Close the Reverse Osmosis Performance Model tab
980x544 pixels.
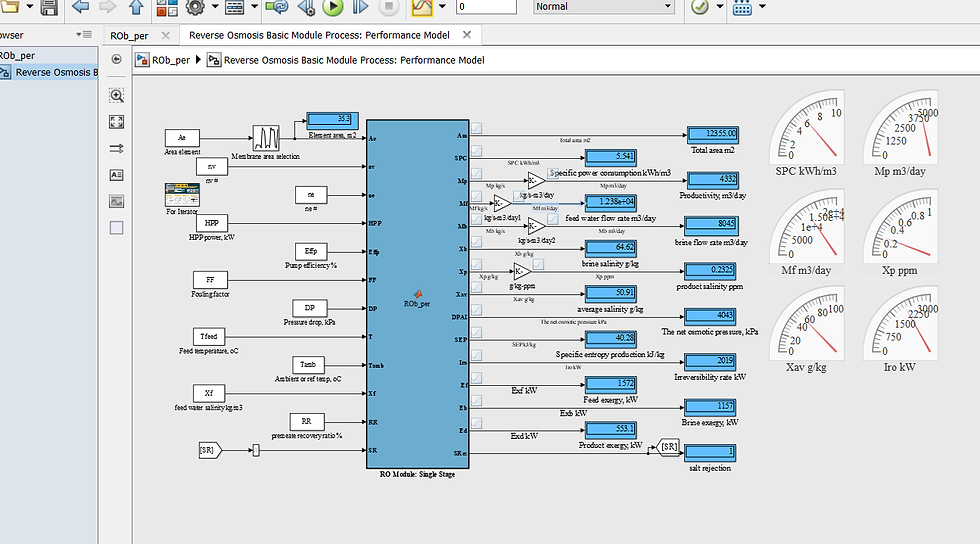click(467, 35)
